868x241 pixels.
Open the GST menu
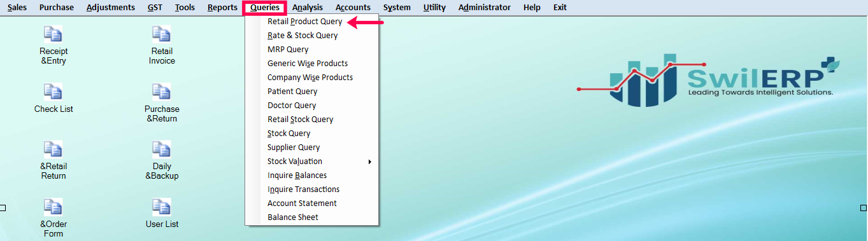tap(155, 8)
